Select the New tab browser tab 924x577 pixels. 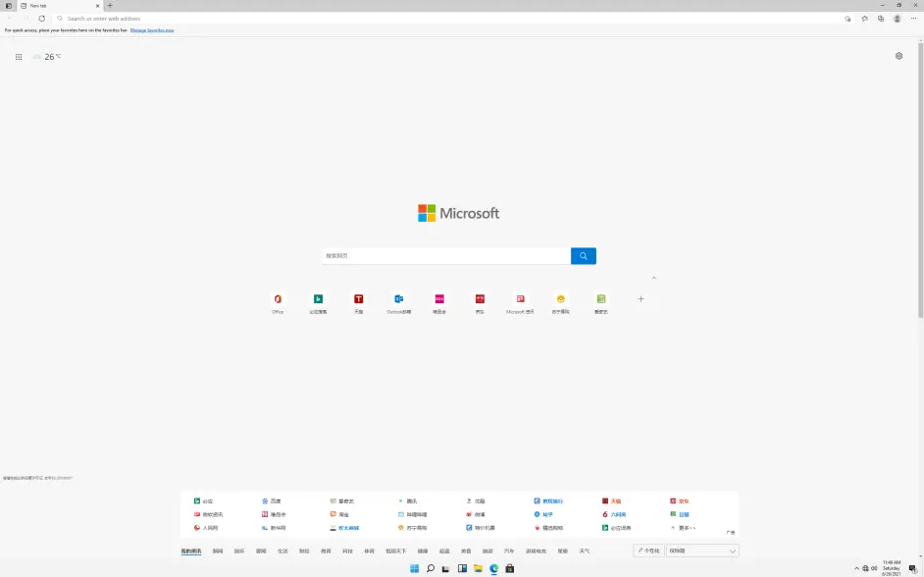pyautogui.click(x=59, y=5)
